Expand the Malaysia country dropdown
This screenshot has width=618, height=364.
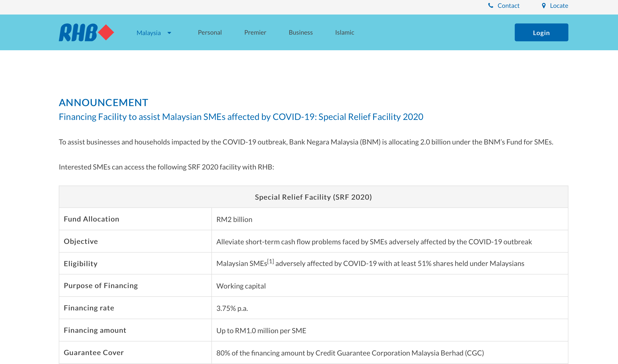(x=154, y=33)
